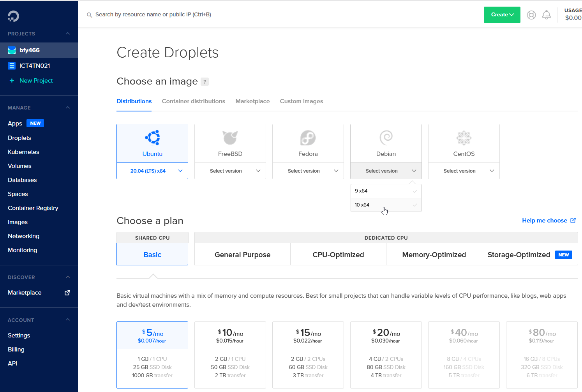582x392 pixels.
Task: Open the Container distributions tab
Action: click(193, 101)
